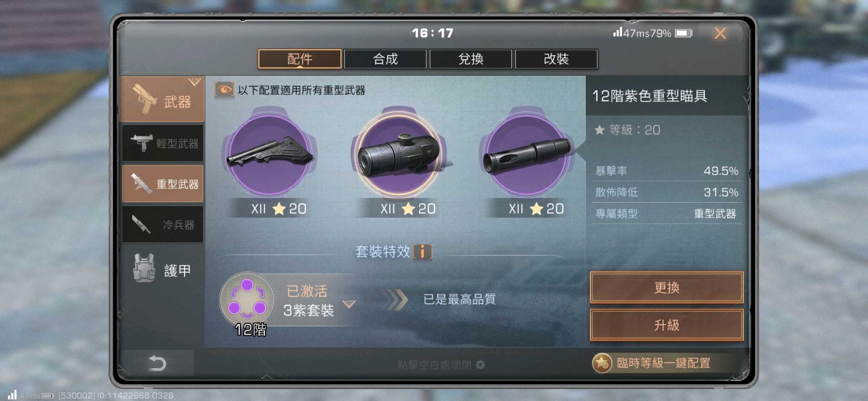Select 冷兵器 melee weapons category
The height and width of the screenshot is (401, 868).
point(162,224)
